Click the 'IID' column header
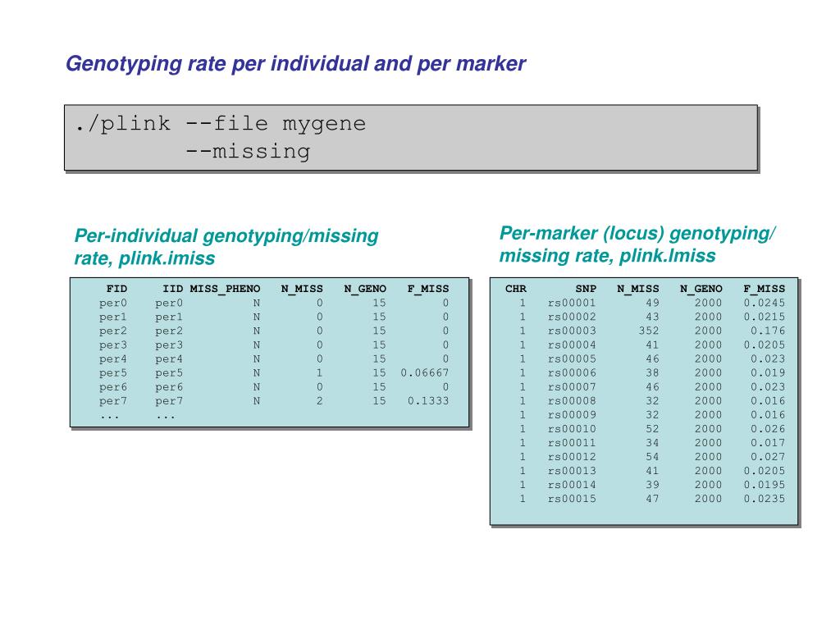 coord(172,289)
